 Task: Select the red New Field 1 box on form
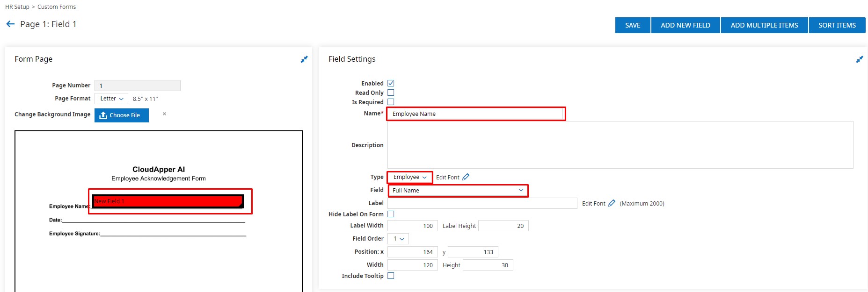coord(168,201)
